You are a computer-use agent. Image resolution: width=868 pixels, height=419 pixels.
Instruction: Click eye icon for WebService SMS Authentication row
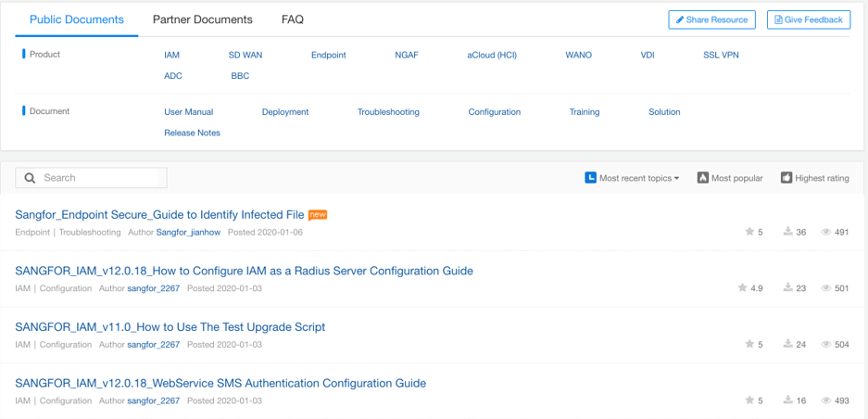pyautogui.click(x=826, y=400)
